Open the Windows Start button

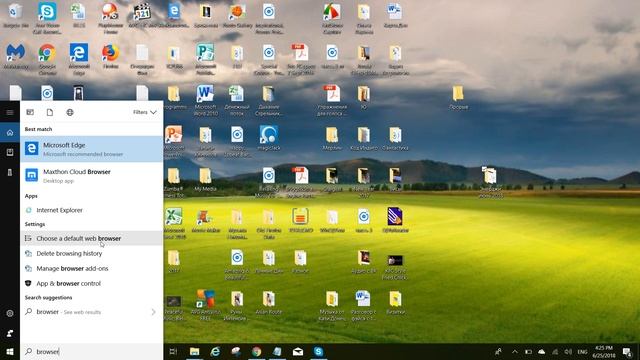10,351
